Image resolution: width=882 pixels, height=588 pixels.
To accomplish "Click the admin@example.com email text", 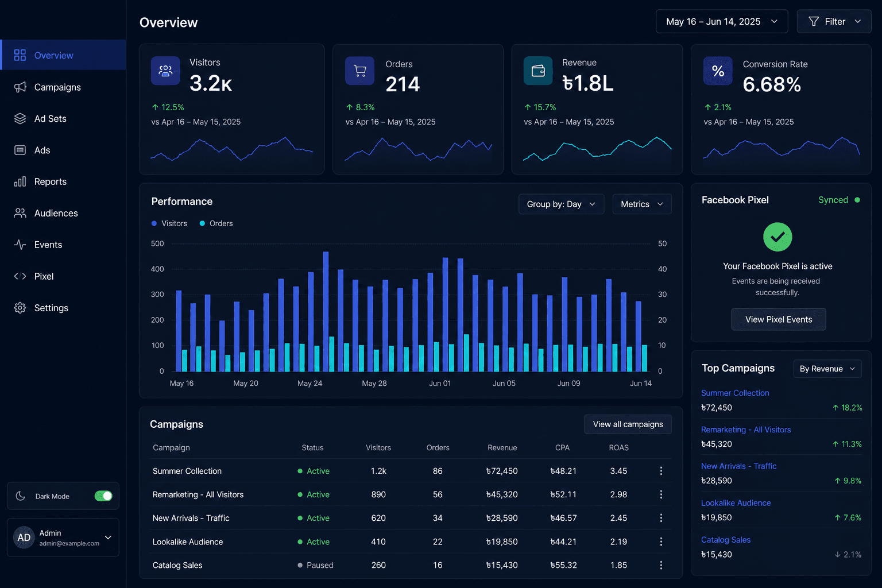I will coord(69,543).
